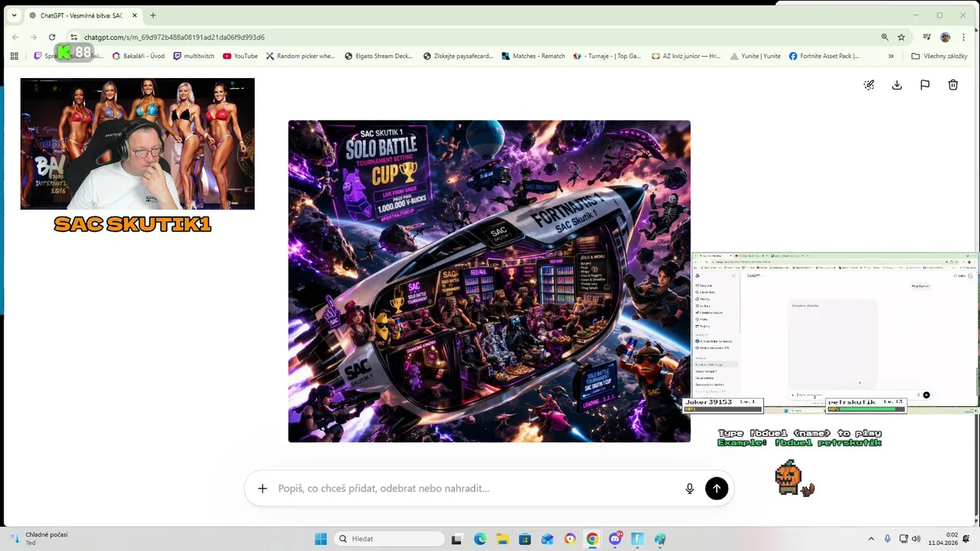Open a new browser tab
Screen dimensions: 980x551
(x=153, y=15)
